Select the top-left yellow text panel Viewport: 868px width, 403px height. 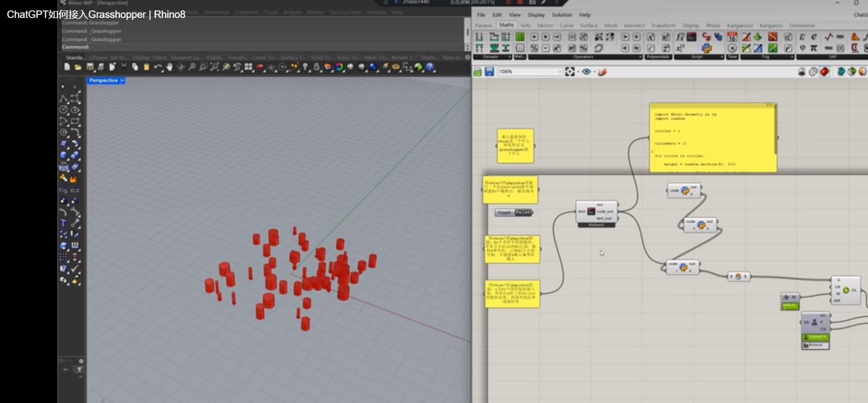(515, 145)
